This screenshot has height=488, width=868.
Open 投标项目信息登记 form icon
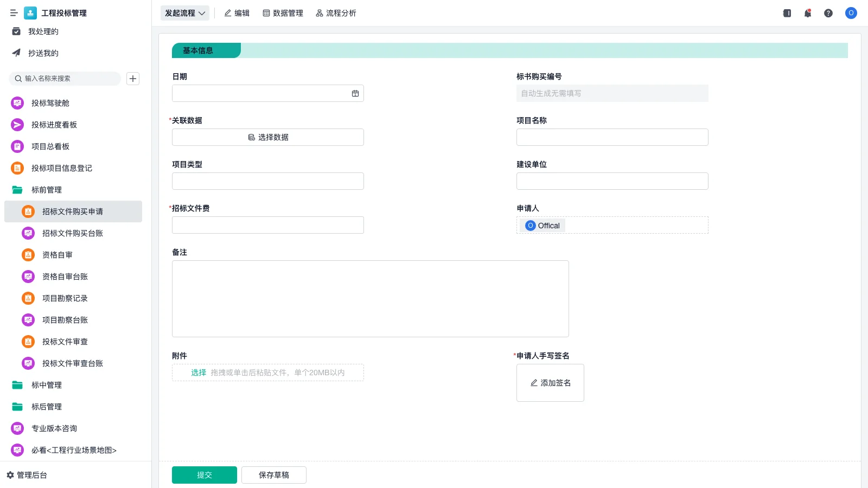[17, 168]
